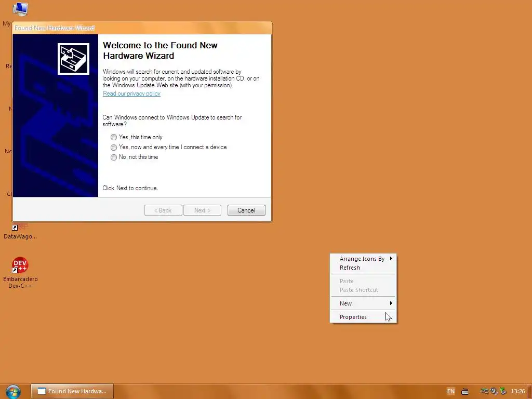The height and width of the screenshot is (399, 532).
Task: Choose Refresh from the desktop context menu
Action: (x=363, y=268)
